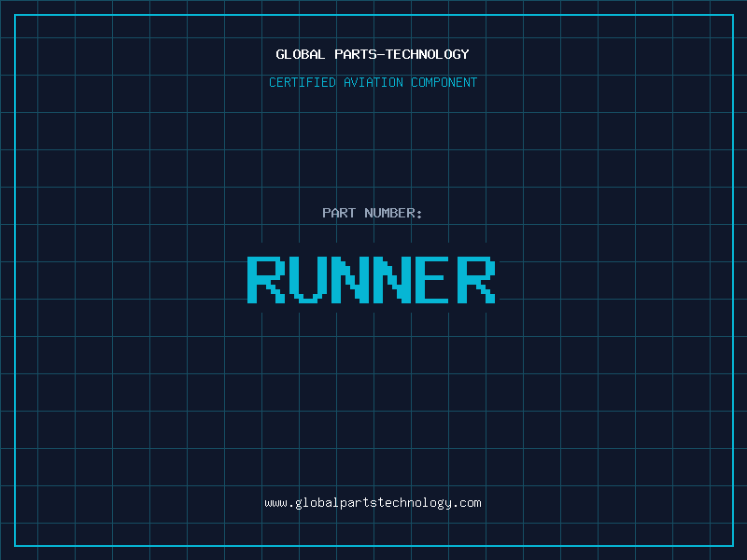Image resolution: width=747 pixels, height=560 pixels.
Task: Click the top-left corner of the cyan border
Action: 15,15
